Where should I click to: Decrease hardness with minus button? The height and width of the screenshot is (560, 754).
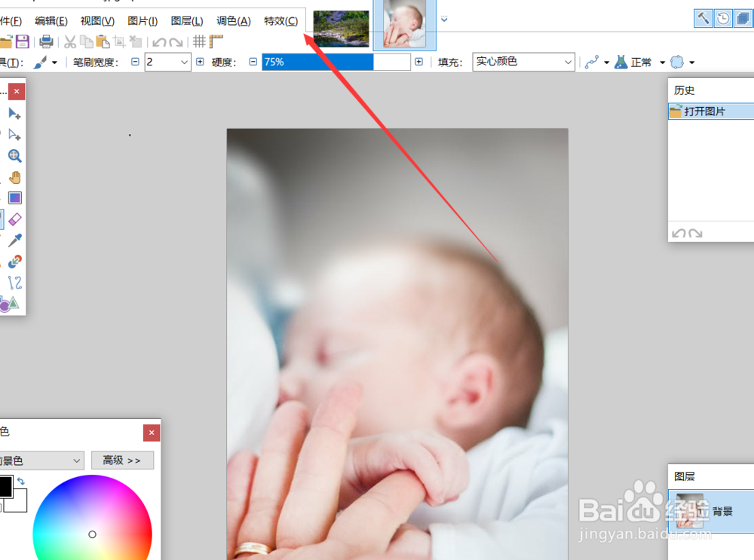click(x=253, y=62)
